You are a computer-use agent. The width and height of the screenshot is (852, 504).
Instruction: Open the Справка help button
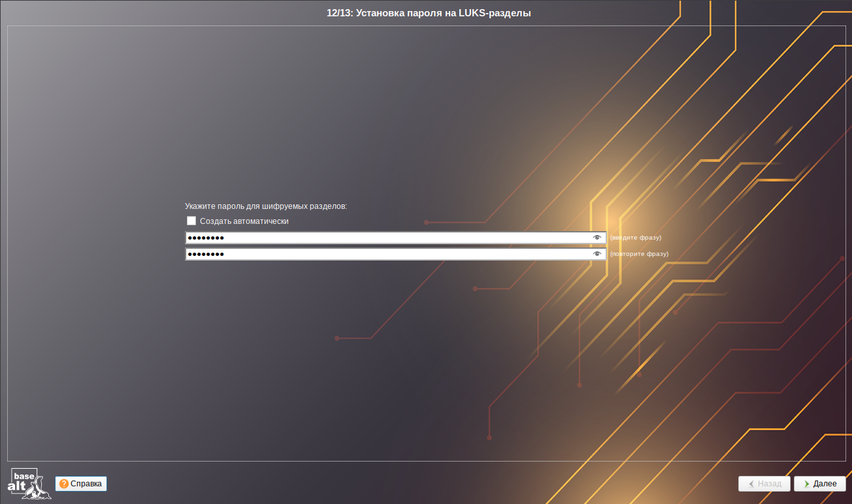(x=81, y=484)
